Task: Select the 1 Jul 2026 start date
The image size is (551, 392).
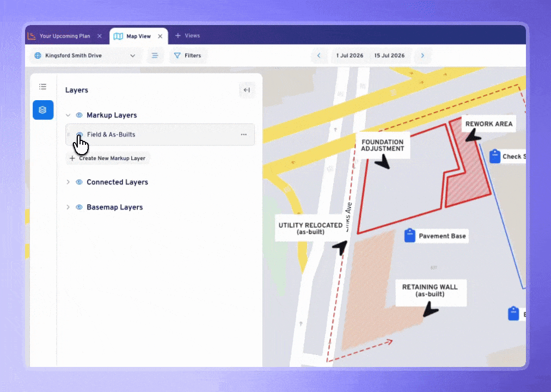Action: point(350,56)
